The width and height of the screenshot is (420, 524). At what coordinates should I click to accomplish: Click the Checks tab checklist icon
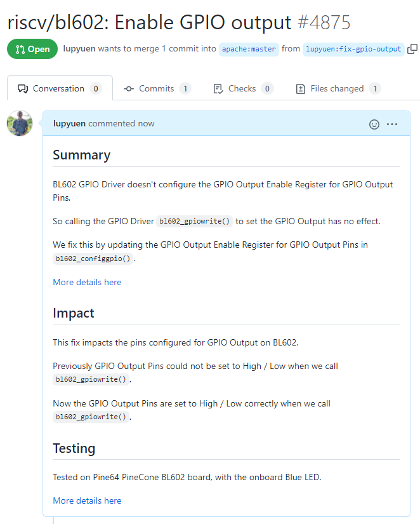(x=218, y=88)
